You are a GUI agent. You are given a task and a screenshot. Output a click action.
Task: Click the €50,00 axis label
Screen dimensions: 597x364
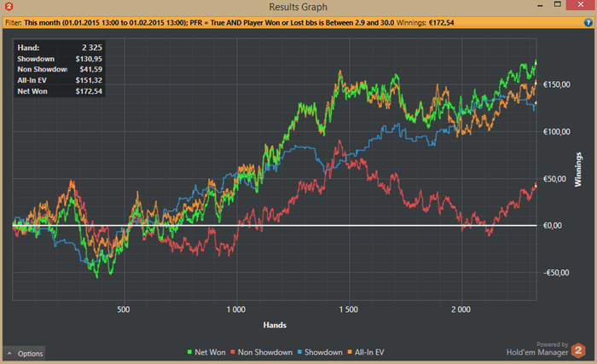[x=554, y=179]
